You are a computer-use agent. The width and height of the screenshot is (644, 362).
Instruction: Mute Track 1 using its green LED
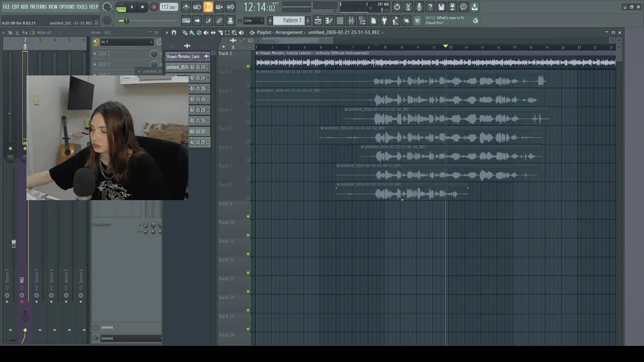point(248,66)
